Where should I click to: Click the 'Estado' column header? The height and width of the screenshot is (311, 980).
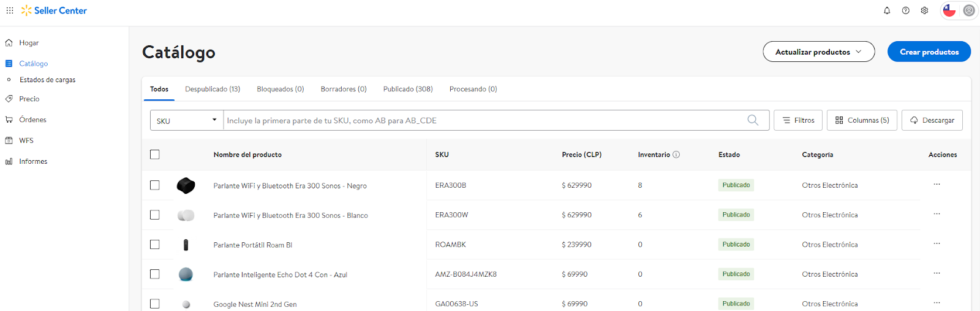click(729, 155)
